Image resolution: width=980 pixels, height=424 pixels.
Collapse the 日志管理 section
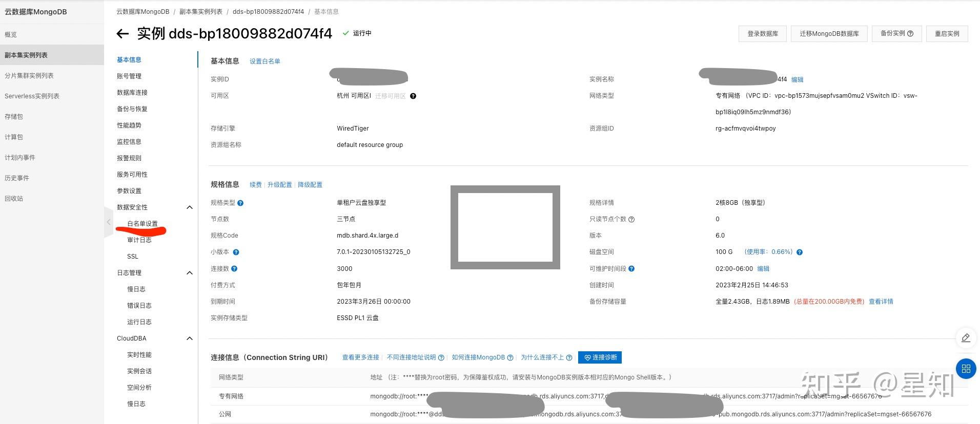pyautogui.click(x=190, y=273)
